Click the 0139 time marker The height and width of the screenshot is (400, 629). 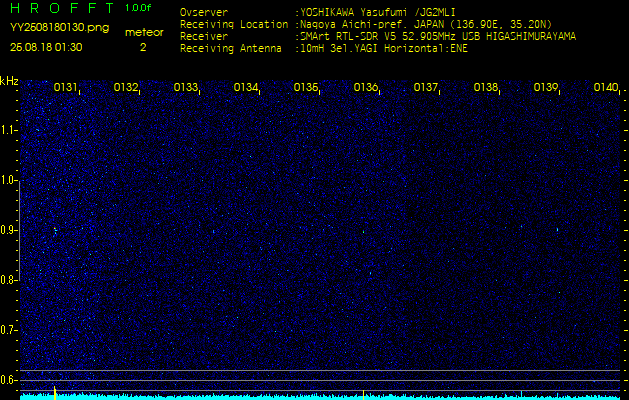tap(545, 87)
